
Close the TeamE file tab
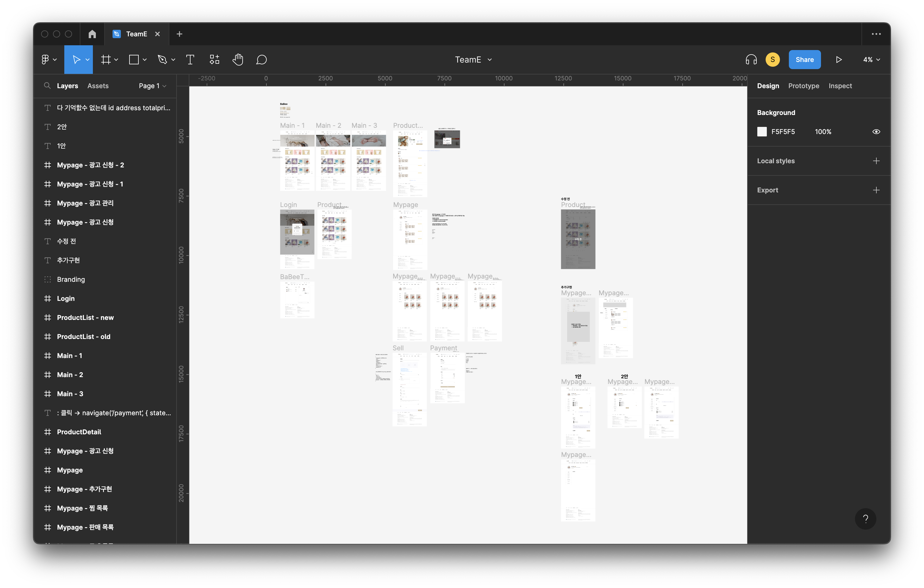[157, 34]
